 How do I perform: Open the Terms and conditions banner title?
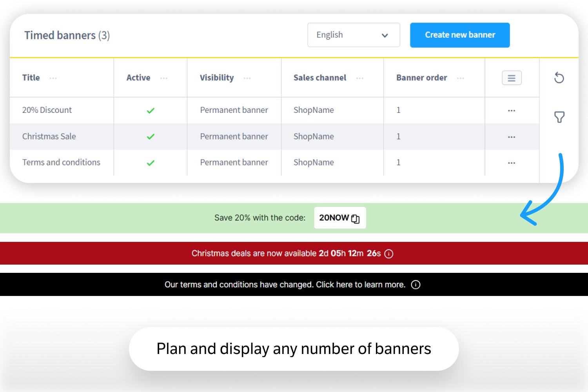61,162
